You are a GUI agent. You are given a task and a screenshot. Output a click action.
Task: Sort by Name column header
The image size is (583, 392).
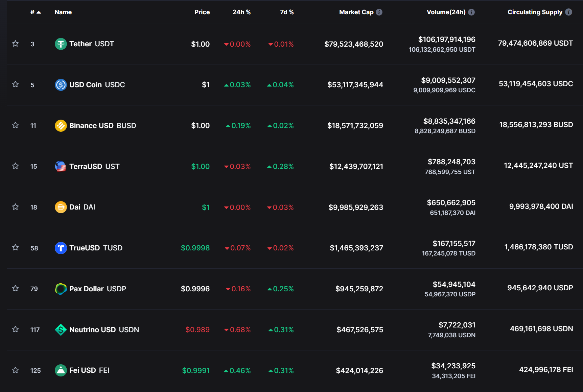[x=63, y=12]
